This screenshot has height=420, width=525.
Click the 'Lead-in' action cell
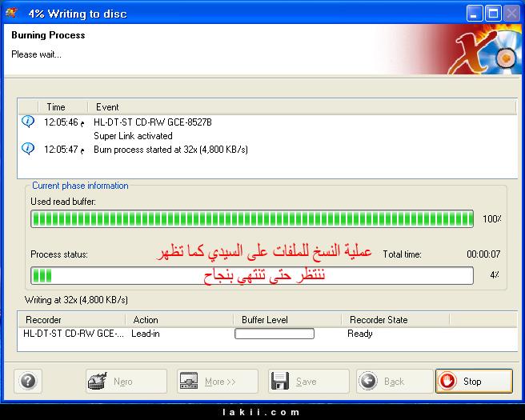[146, 334]
